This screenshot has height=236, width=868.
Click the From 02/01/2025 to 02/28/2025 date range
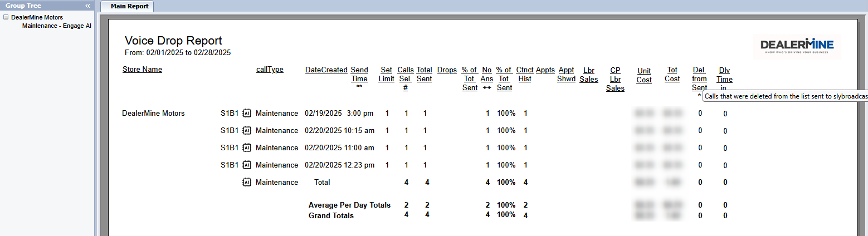tap(178, 53)
